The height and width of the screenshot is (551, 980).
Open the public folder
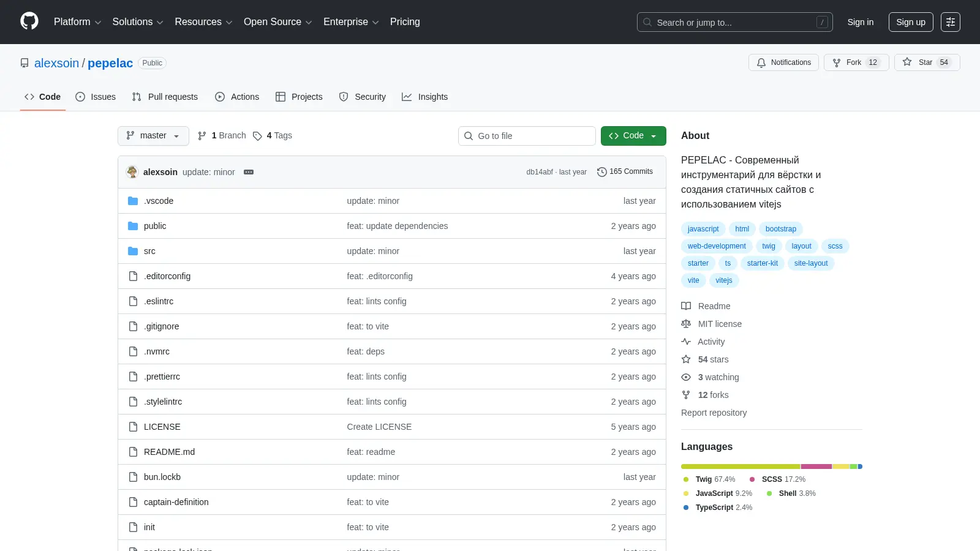[x=155, y=226]
